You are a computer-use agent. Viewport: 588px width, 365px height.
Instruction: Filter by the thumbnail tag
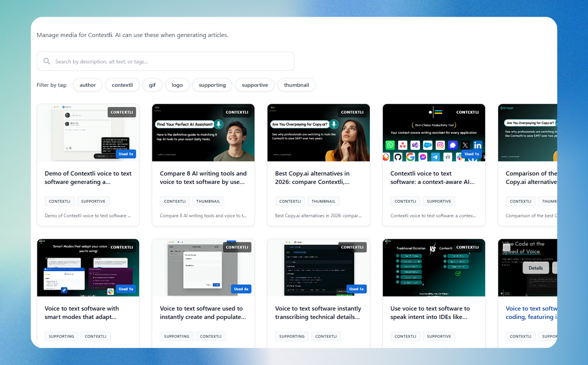[x=296, y=85]
